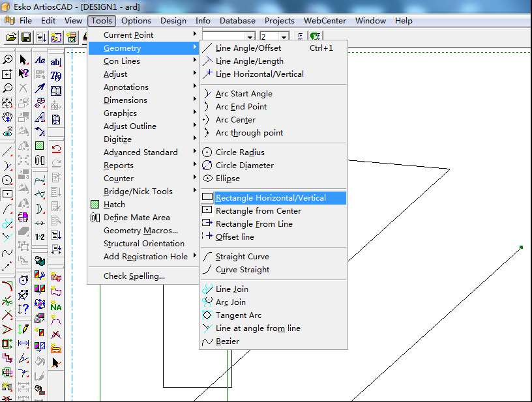Click the green endpoint handle on canvas
This screenshot has height=402, width=532.
[521, 248]
